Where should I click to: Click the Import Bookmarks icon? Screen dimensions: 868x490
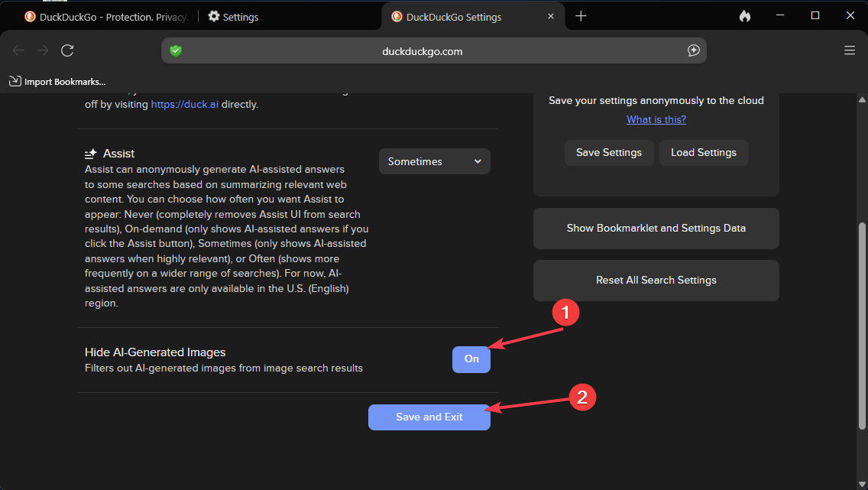pos(15,81)
